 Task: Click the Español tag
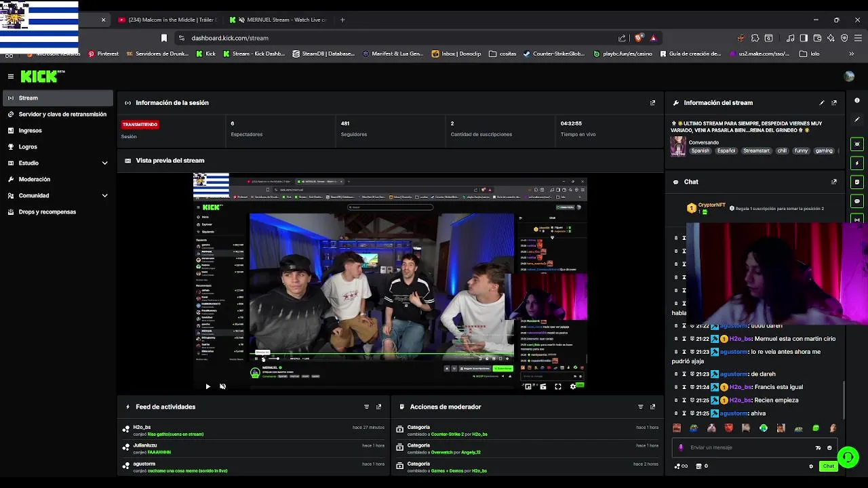pos(726,151)
